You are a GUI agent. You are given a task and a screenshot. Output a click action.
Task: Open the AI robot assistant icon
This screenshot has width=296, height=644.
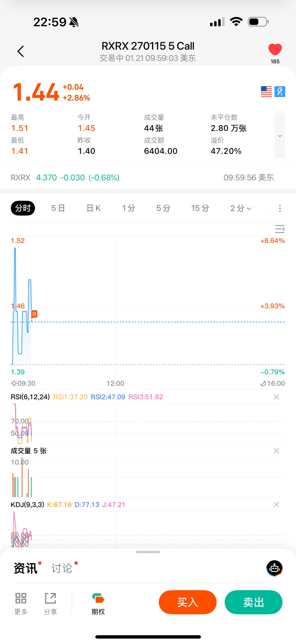click(x=274, y=568)
